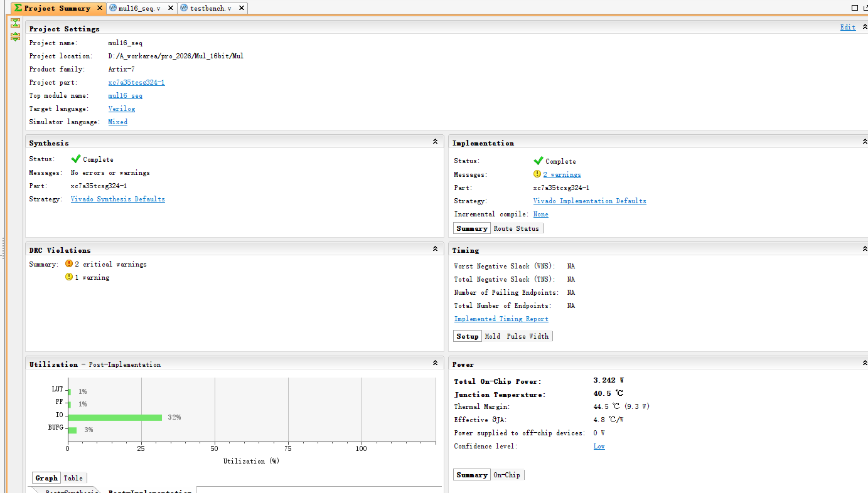Close the testbench.v tab
The height and width of the screenshot is (493, 868).
(x=242, y=8)
